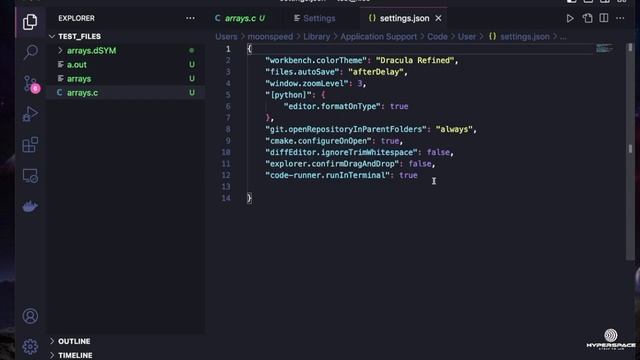Click the settings.json breadcrumb segment
Image resolution: width=640 pixels, height=360 pixels.
[524, 36]
